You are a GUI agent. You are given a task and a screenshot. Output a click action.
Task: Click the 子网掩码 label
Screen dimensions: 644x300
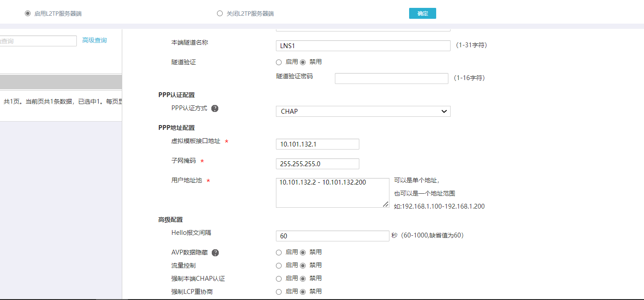pyautogui.click(x=183, y=161)
